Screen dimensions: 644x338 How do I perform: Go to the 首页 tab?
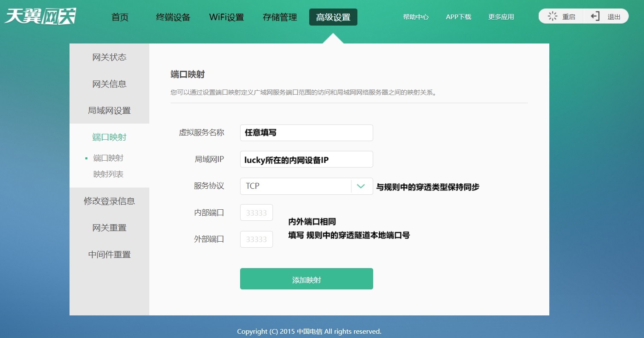(120, 17)
